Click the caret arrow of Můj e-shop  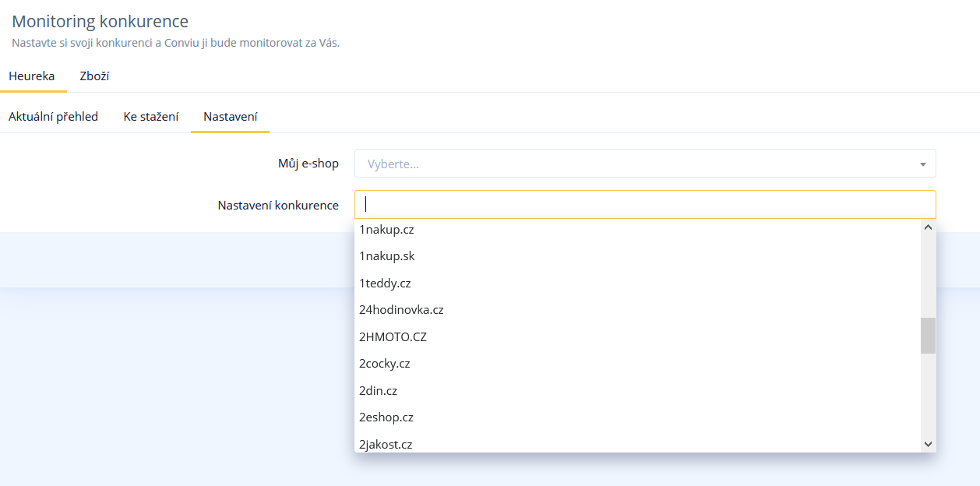(922, 164)
